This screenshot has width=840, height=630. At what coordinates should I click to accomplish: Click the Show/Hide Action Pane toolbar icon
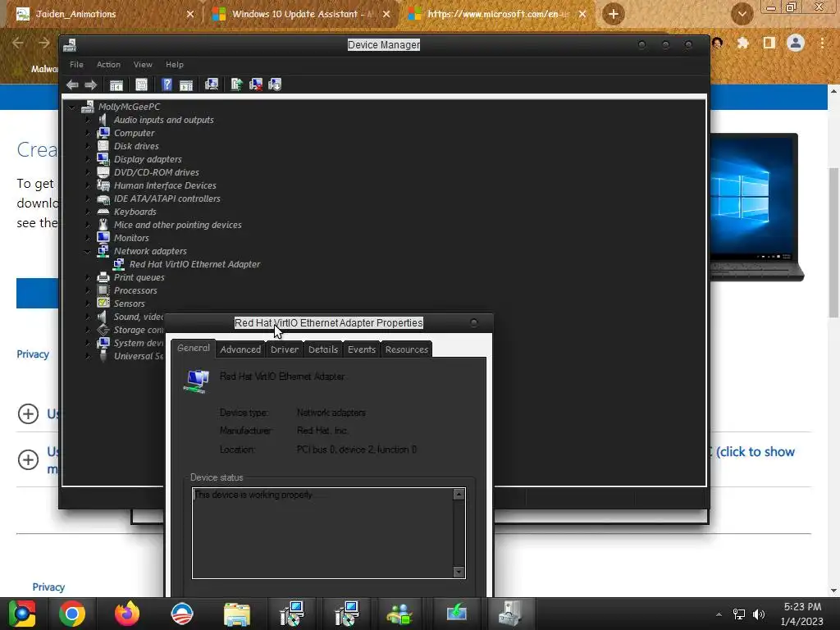tap(186, 84)
